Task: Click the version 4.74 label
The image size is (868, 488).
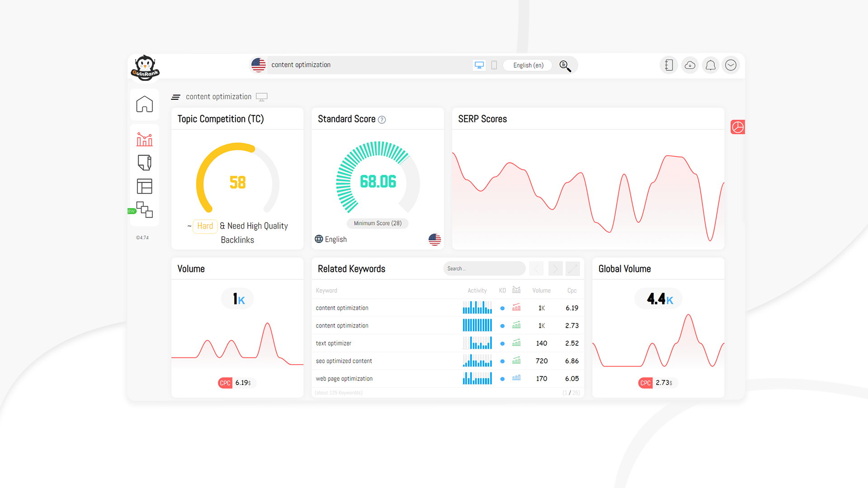Action: pos(142,238)
